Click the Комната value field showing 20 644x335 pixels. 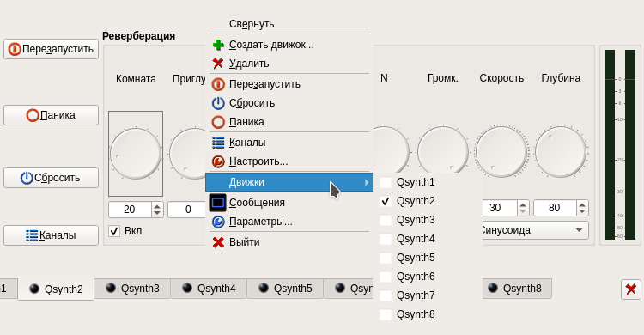(130, 210)
